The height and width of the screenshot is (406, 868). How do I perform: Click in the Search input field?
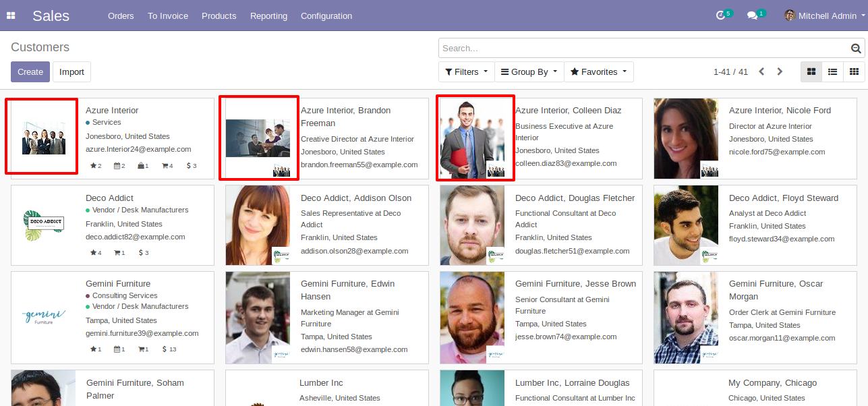tap(644, 48)
